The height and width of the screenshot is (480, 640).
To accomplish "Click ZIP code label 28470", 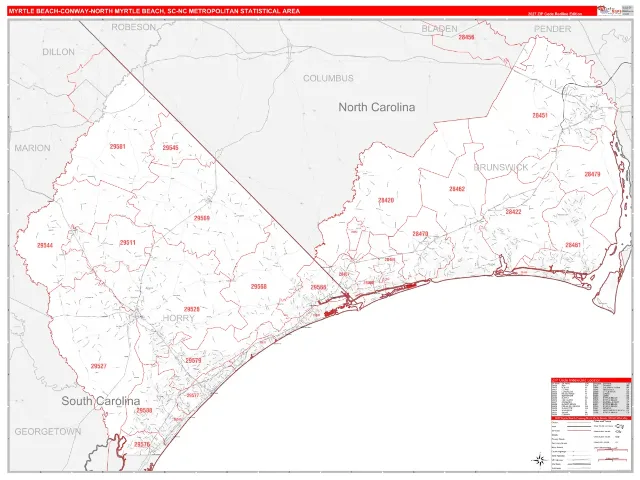I will click(420, 234).
